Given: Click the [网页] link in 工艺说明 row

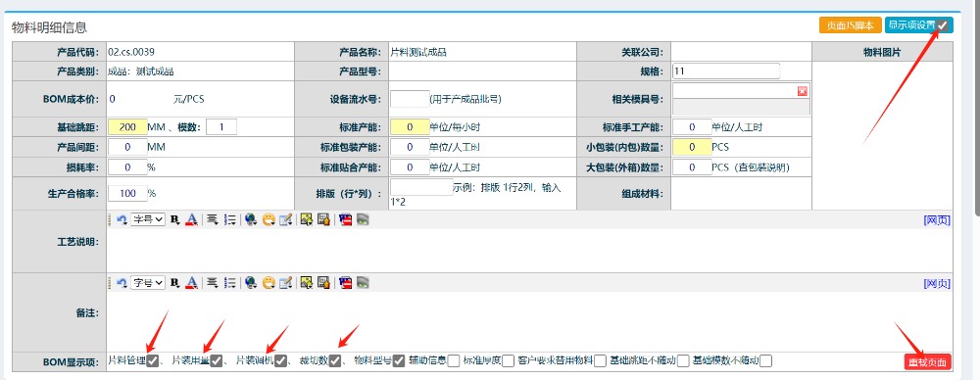Looking at the screenshot, I should tap(937, 220).
